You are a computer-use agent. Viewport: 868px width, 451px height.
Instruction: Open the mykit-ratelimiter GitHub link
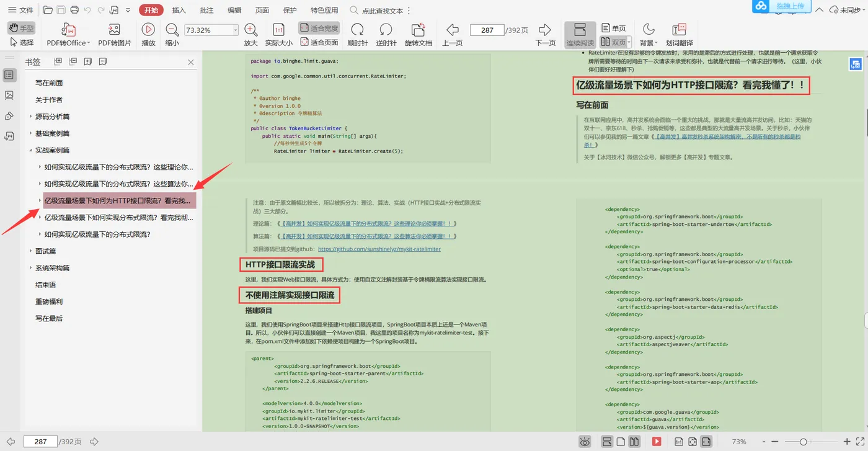pyautogui.click(x=379, y=249)
